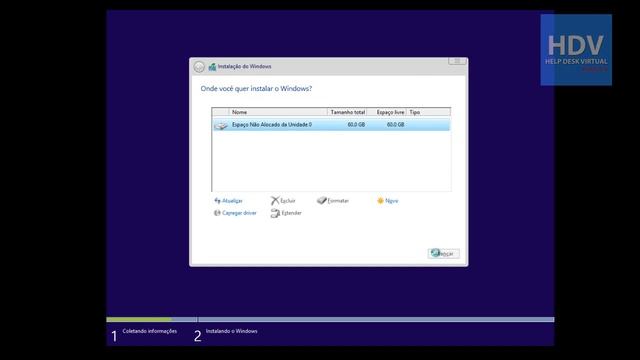Click the Estender link
This screenshot has height=360, width=640.
coord(291,213)
